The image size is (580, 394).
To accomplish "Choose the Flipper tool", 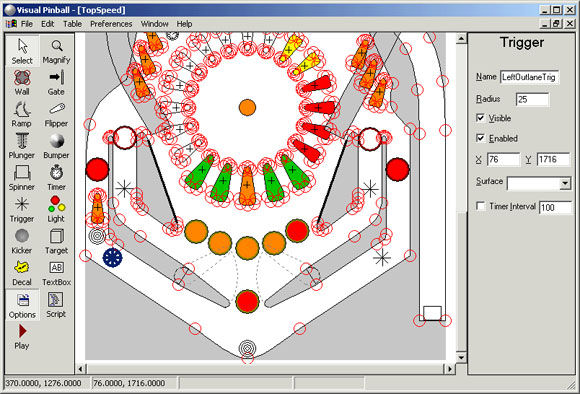I will click(56, 114).
